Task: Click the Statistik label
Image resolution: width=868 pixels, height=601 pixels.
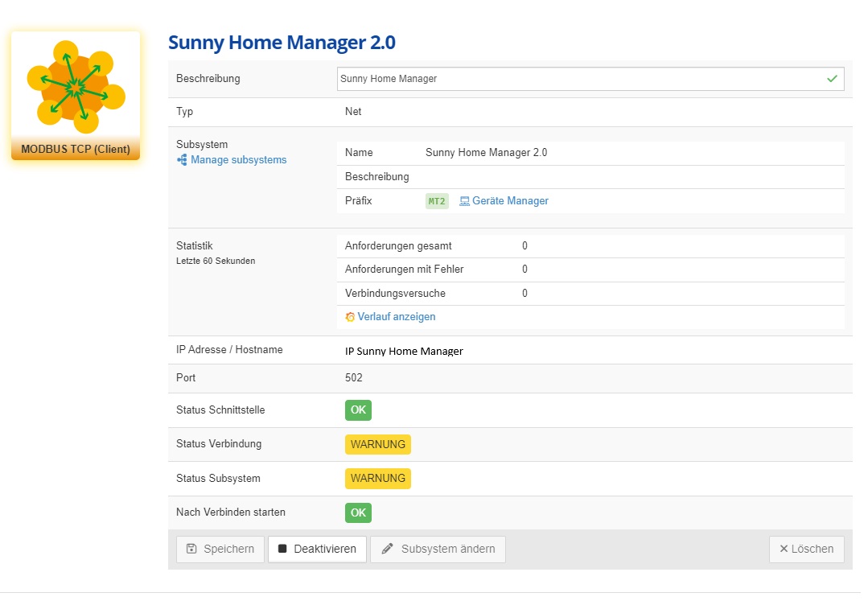Action: [195, 245]
